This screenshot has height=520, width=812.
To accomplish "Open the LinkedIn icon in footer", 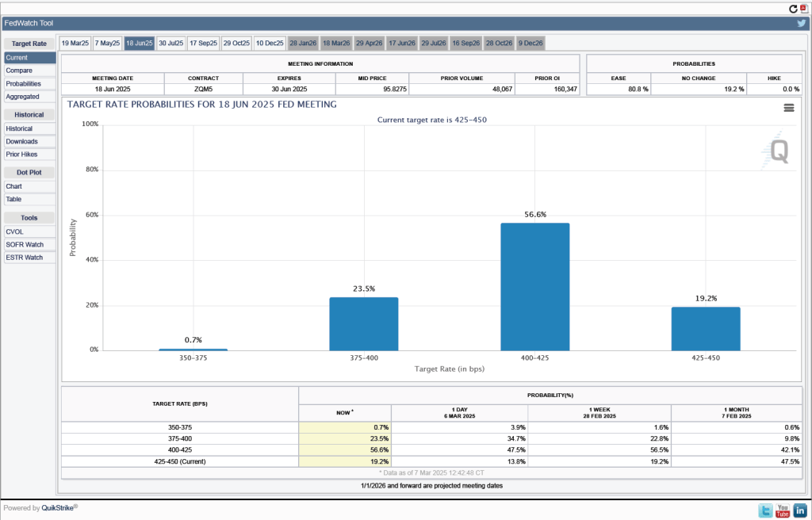I will 800,510.
